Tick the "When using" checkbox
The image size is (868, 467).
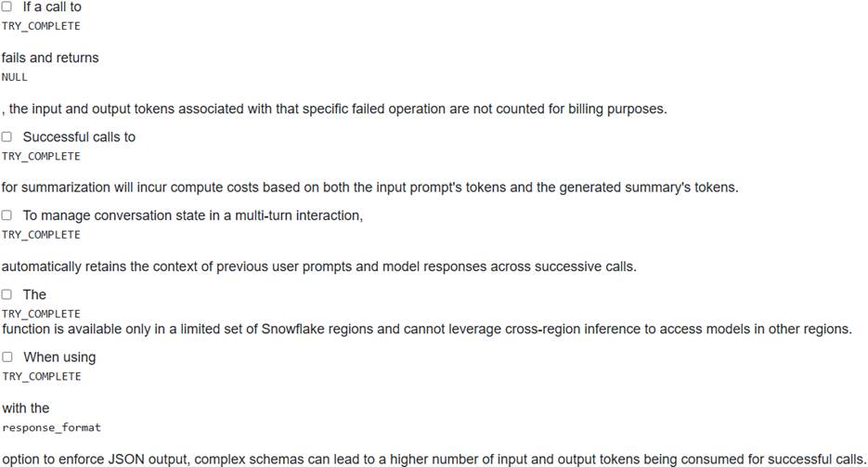[6, 357]
